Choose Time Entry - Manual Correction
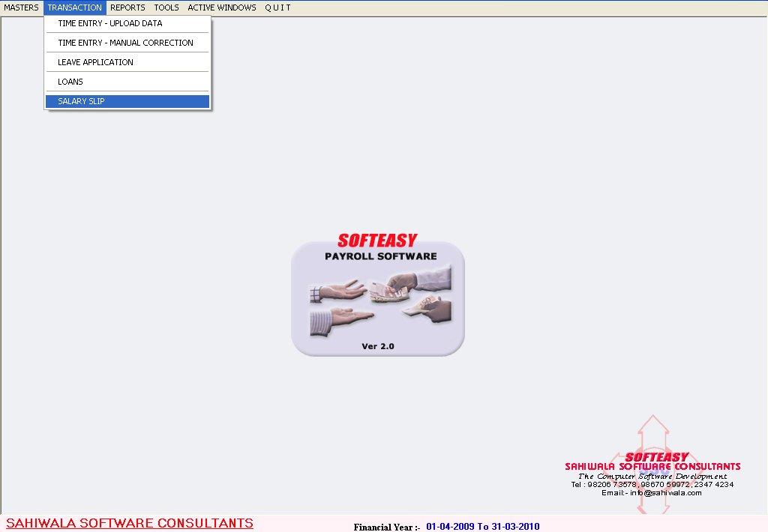 125,43
